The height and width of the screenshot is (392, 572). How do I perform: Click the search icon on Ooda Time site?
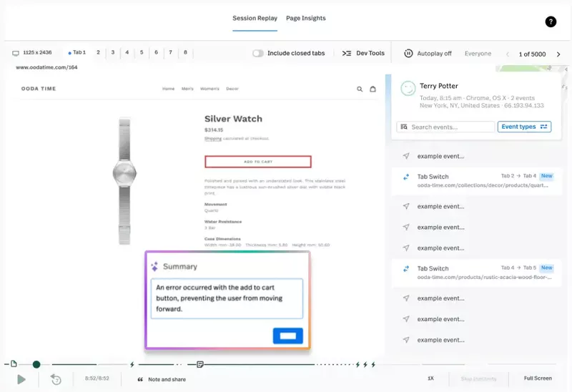[x=360, y=89]
